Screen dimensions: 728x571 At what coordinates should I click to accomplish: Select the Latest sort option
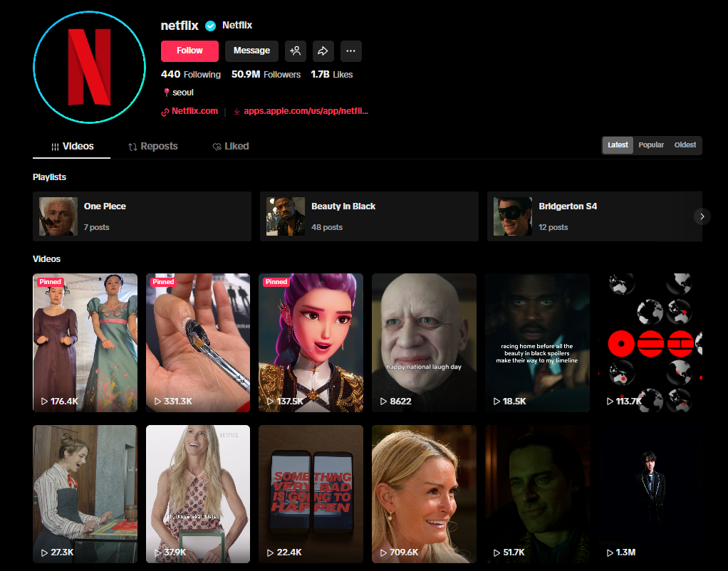click(618, 145)
